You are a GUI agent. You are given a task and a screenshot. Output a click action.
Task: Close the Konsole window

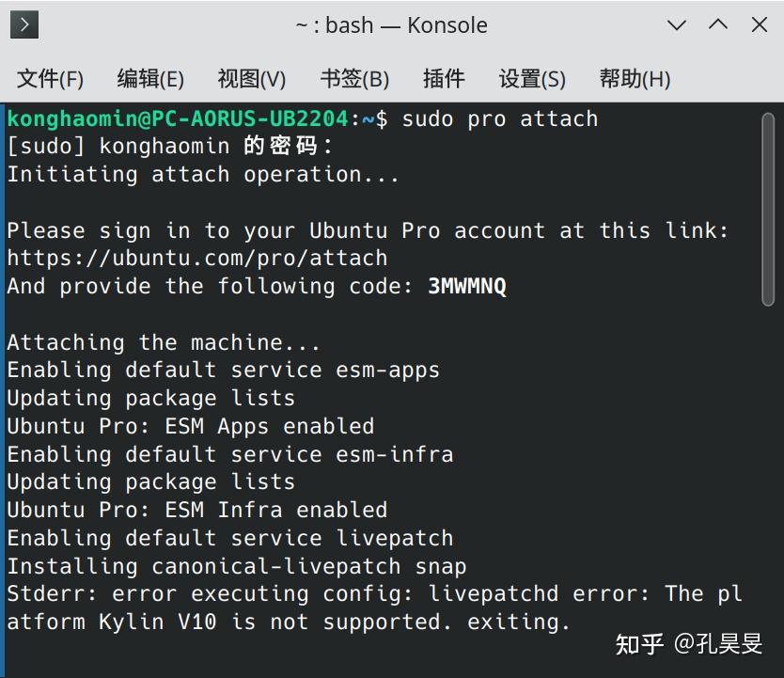[760, 25]
